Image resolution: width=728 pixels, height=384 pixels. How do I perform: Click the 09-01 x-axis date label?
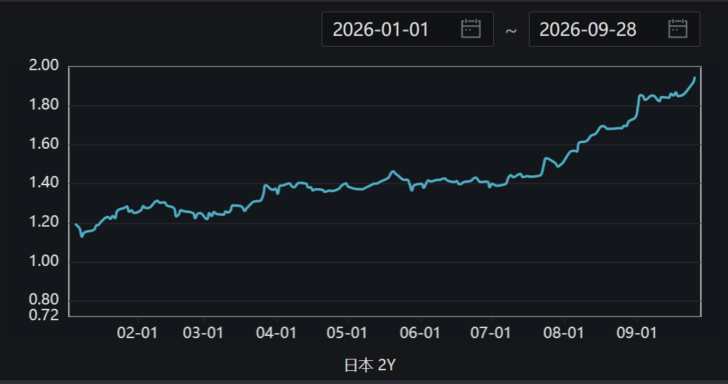[637, 332]
